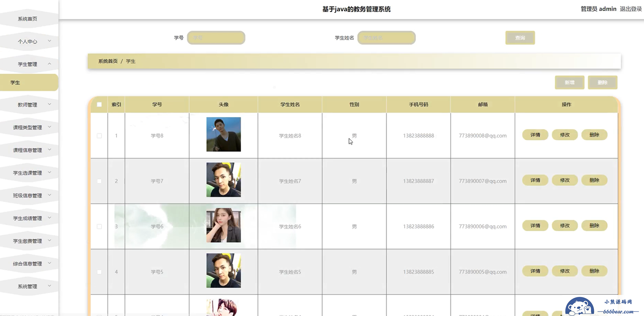Open 系统首页 in the sidebar

point(27,19)
